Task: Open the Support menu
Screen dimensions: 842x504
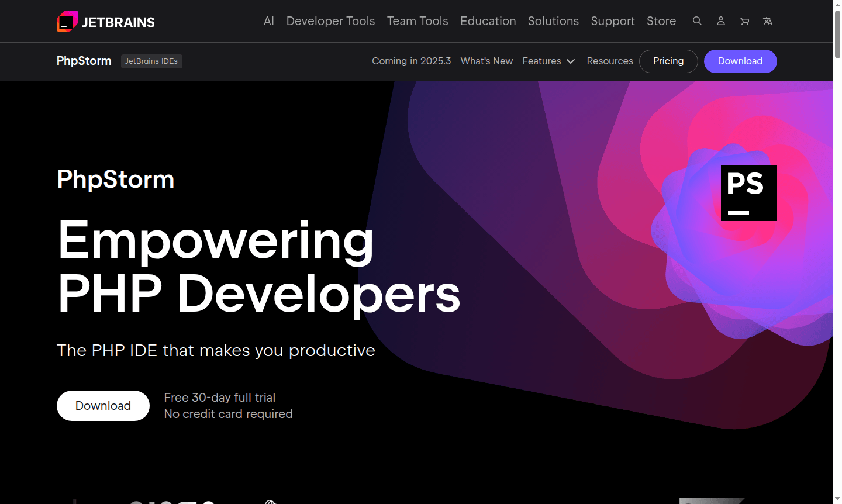Action: (x=613, y=21)
